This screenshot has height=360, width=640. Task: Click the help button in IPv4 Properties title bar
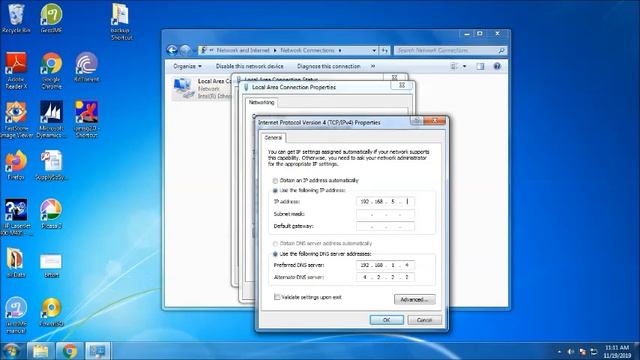pyautogui.click(x=416, y=121)
